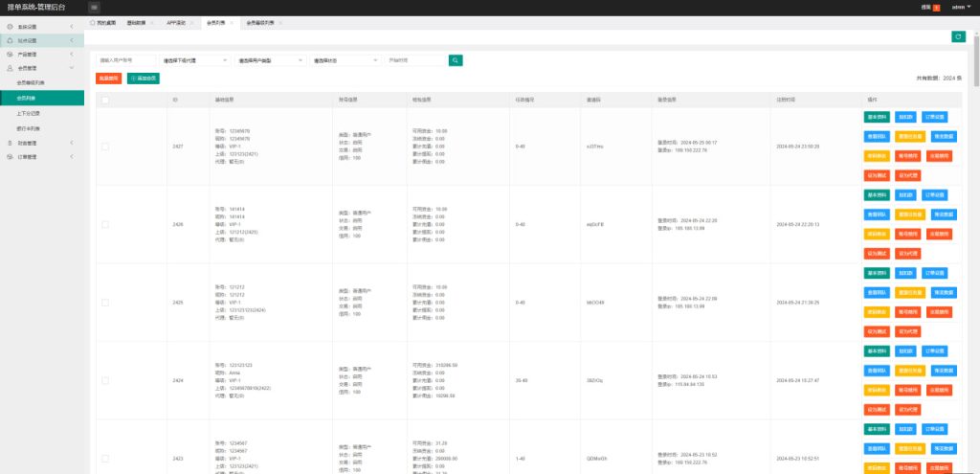Click 加扣款 for member 2427
This screenshot has width=980, height=474.
905,117
